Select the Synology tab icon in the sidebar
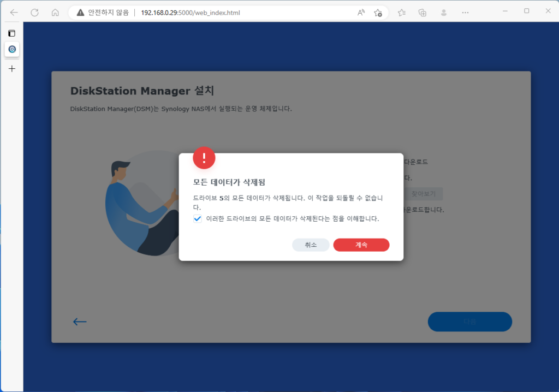Viewport: 559px width, 392px height. coord(12,49)
